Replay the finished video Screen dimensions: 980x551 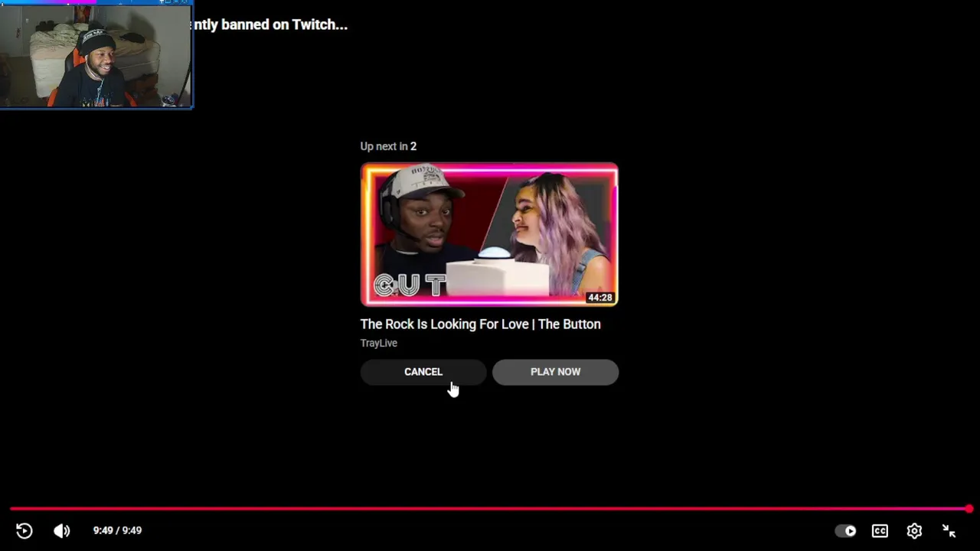click(24, 530)
